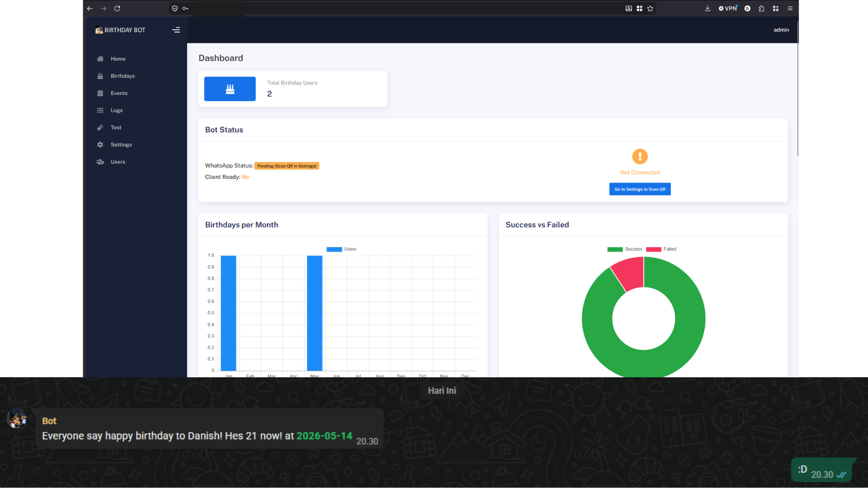Click the Home house icon in sidebar
This screenshot has width=868, height=488.
(100, 59)
